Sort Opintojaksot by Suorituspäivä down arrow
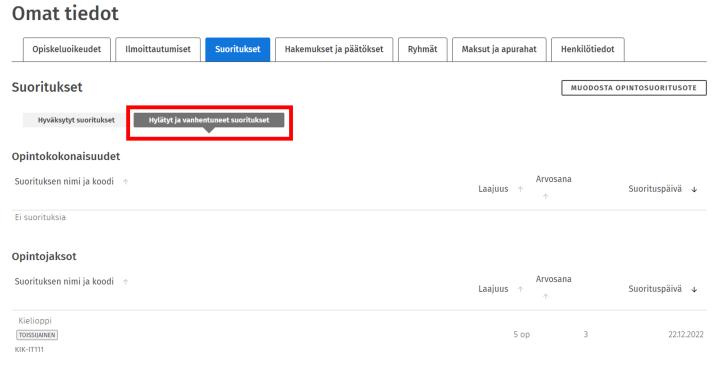Image resolution: width=720 pixels, height=365 pixels. [x=694, y=289]
